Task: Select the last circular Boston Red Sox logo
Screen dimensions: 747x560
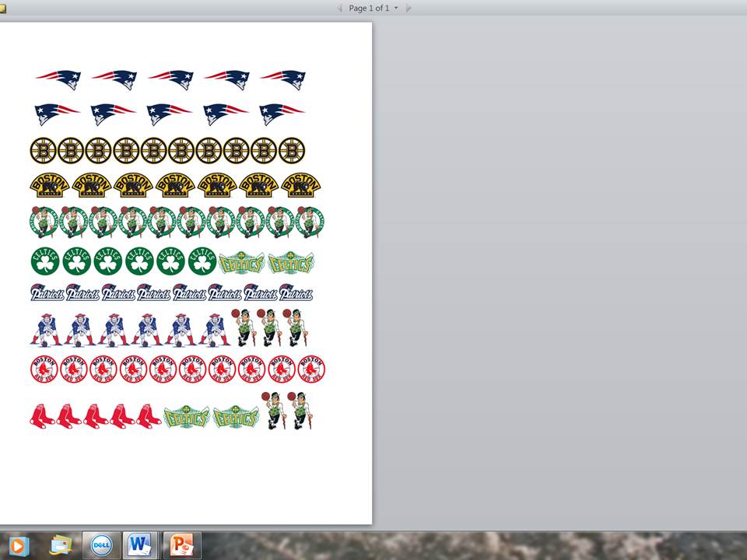Action: (311, 369)
